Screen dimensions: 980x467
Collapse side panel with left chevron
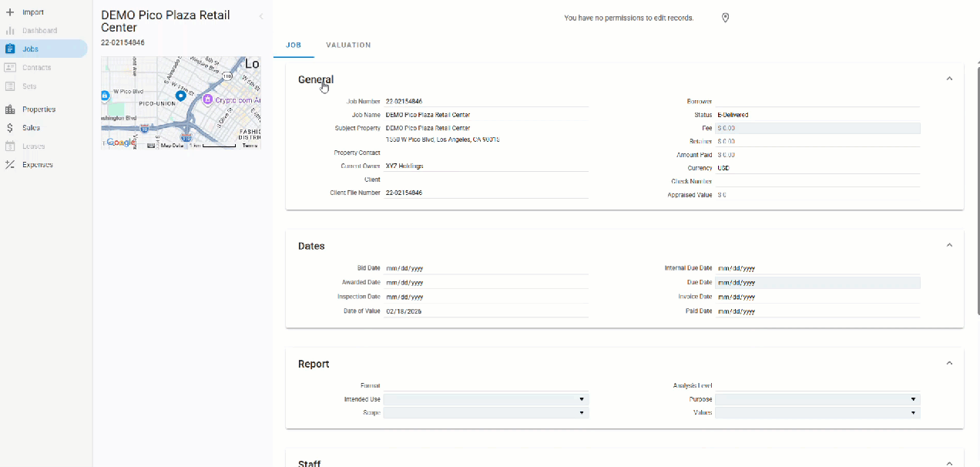point(260,16)
